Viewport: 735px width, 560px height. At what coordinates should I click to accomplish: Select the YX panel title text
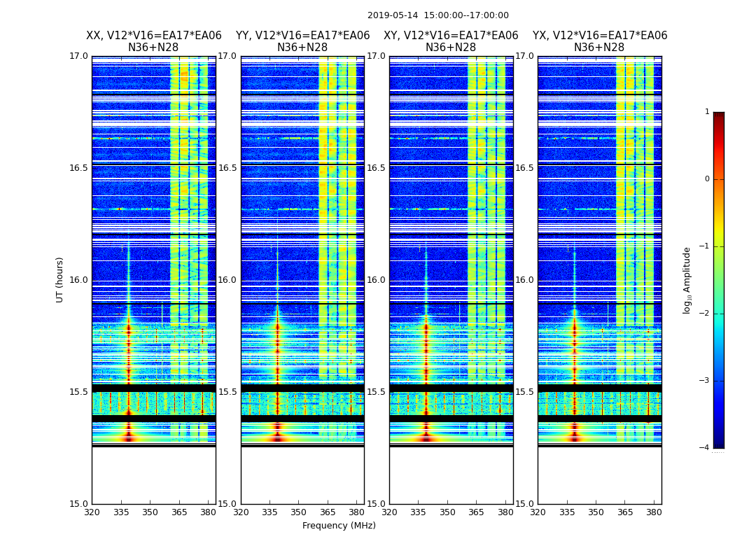point(599,41)
